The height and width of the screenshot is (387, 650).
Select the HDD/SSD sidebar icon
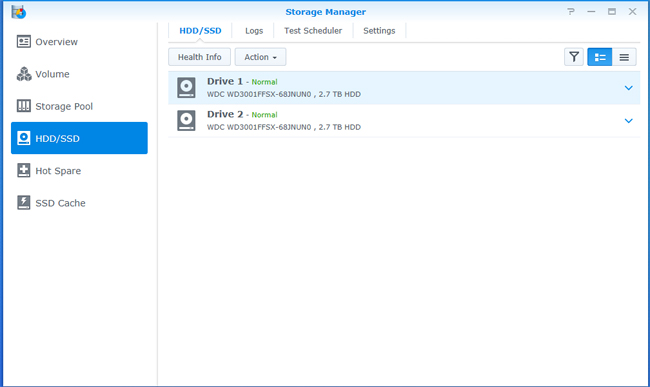pos(24,138)
